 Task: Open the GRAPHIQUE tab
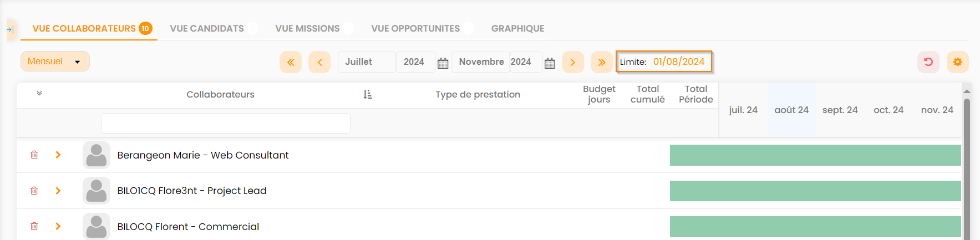click(x=517, y=28)
